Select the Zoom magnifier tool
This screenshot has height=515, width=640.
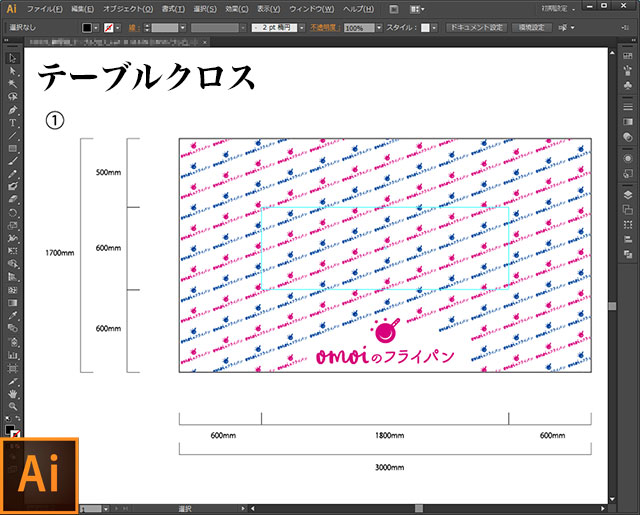13,407
